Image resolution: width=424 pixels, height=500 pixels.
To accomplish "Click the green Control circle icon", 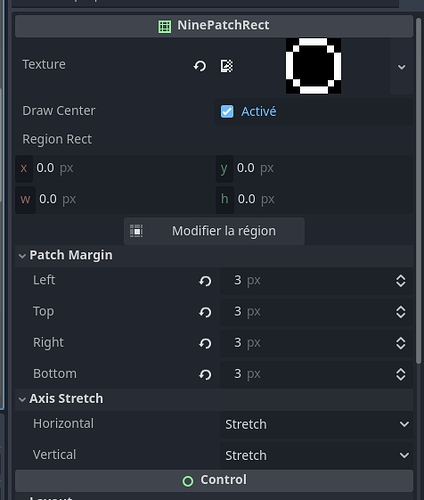I will tap(188, 481).
